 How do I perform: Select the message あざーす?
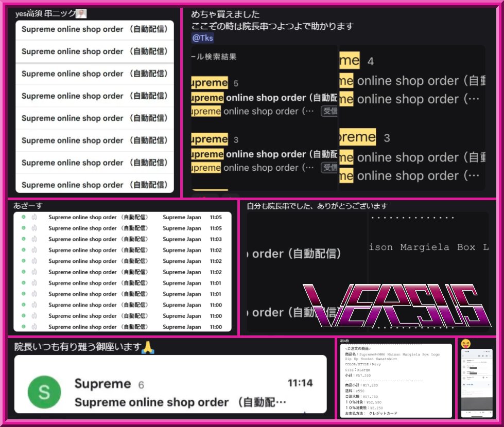28,206
